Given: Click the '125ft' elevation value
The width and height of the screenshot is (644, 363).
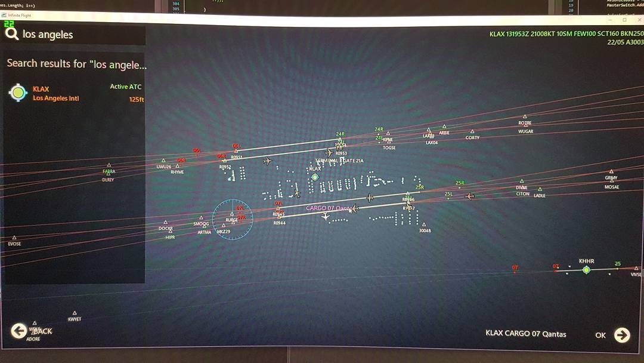Looking at the screenshot, I should [x=137, y=100].
